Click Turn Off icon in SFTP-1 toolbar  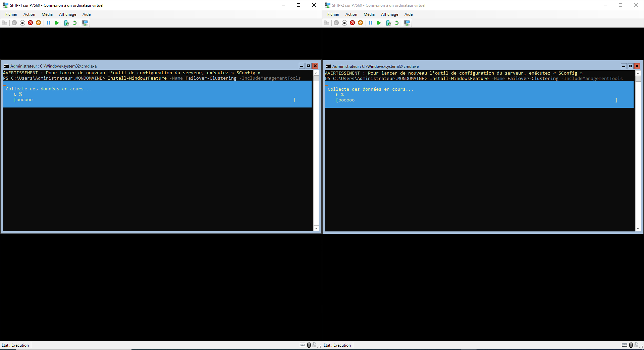(22, 23)
